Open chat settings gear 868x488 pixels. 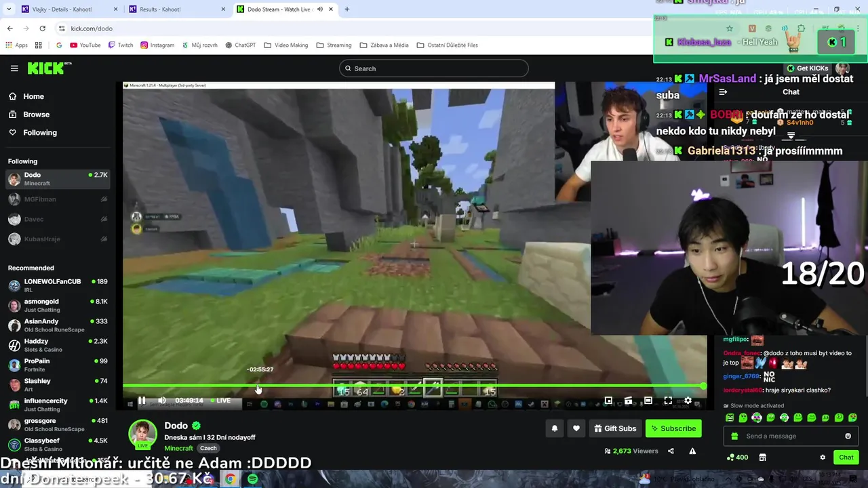click(x=823, y=457)
